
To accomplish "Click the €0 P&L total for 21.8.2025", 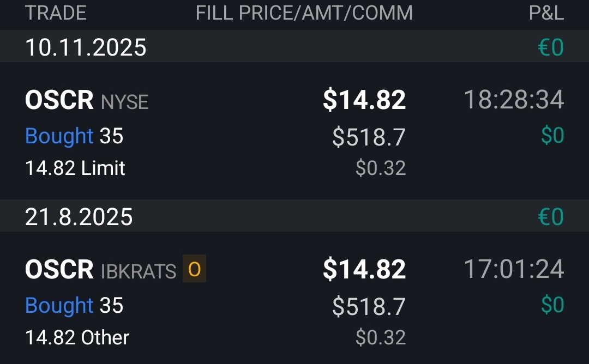I will [550, 217].
